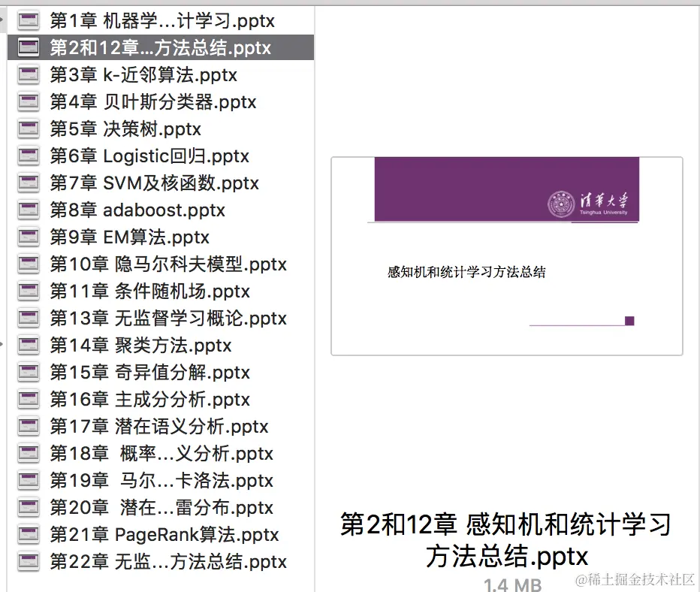The image size is (700, 592).
Task: Click the icon next to 第8章 adaboost.pptx
Action: click(x=28, y=210)
